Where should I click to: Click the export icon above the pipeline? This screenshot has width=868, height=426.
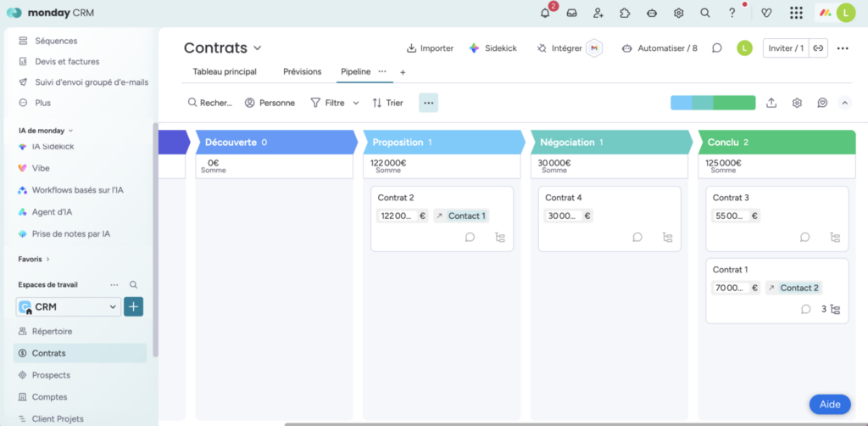(x=771, y=103)
